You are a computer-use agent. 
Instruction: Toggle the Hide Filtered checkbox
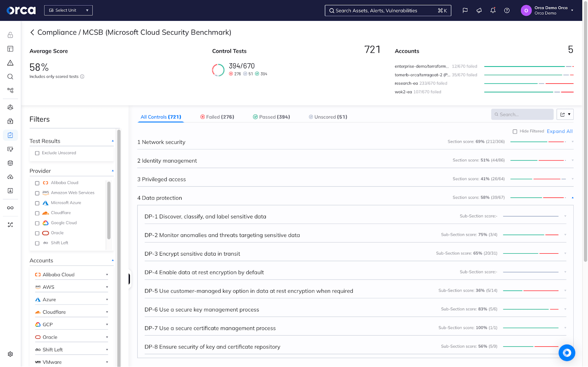click(515, 131)
